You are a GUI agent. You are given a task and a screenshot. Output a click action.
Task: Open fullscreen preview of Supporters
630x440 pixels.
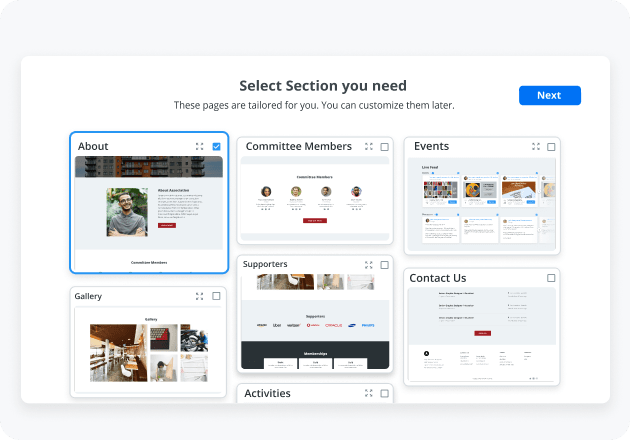[x=368, y=265]
